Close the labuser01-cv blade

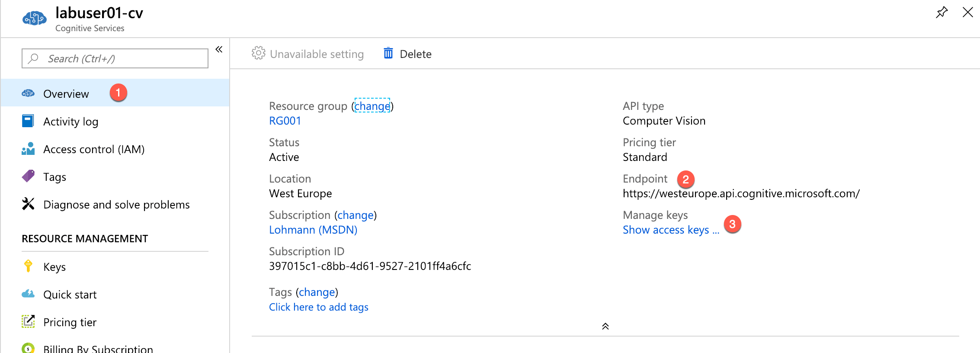point(967,12)
